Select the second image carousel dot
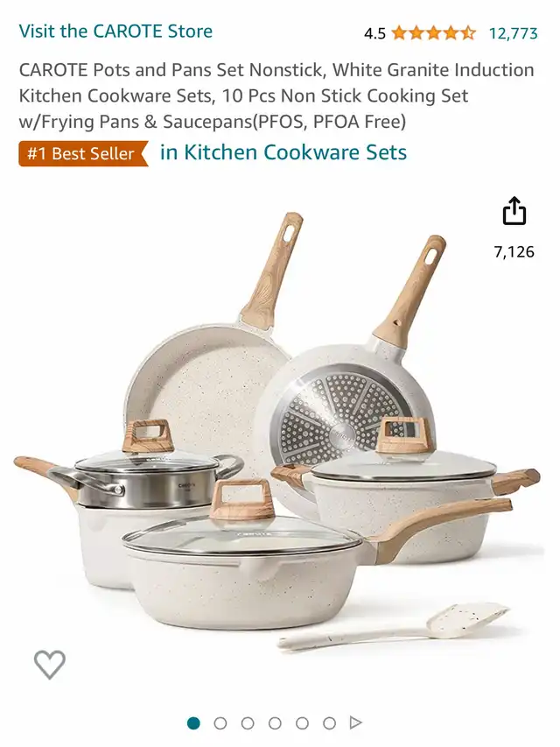The height and width of the screenshot is (747, 560). point(220,723)
